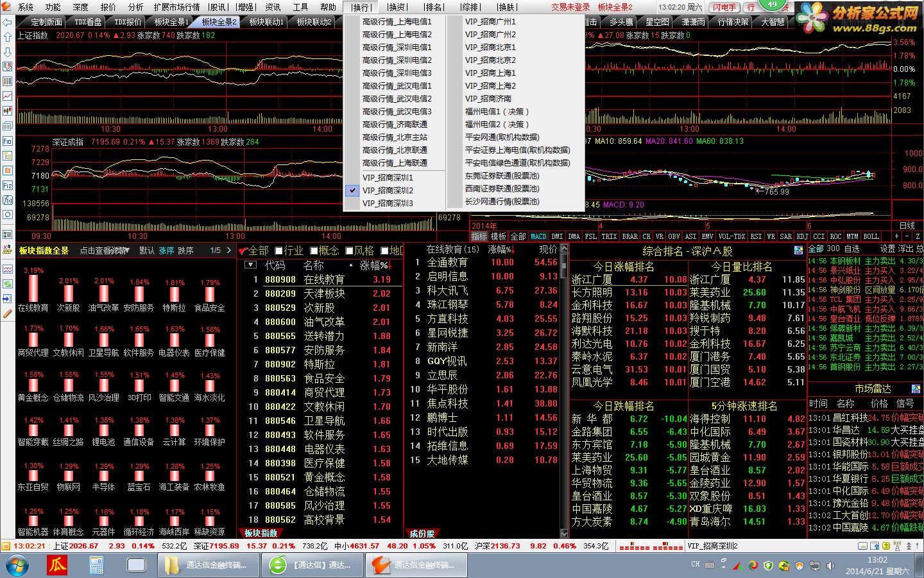924x578 pixels.
Task: Open the quote grid table icon in left toolbar
Action: point(8,82)
